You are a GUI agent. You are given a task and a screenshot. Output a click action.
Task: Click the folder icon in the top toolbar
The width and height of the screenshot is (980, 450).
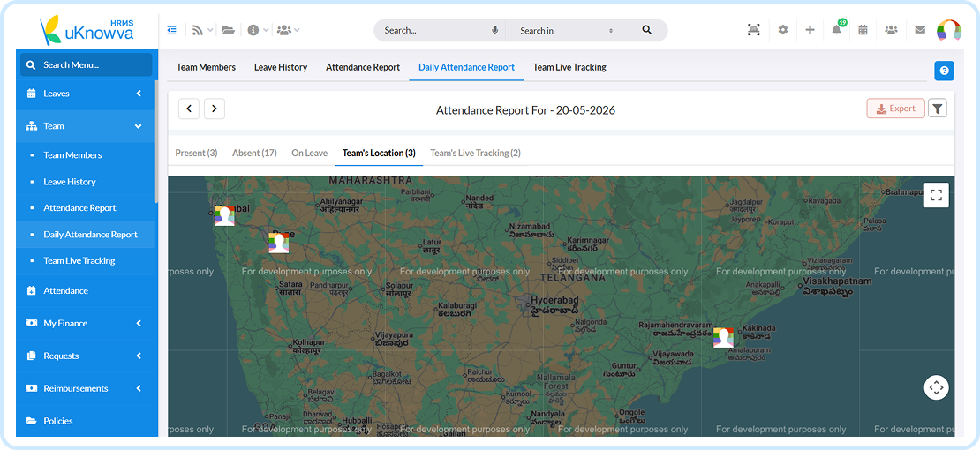228,30
